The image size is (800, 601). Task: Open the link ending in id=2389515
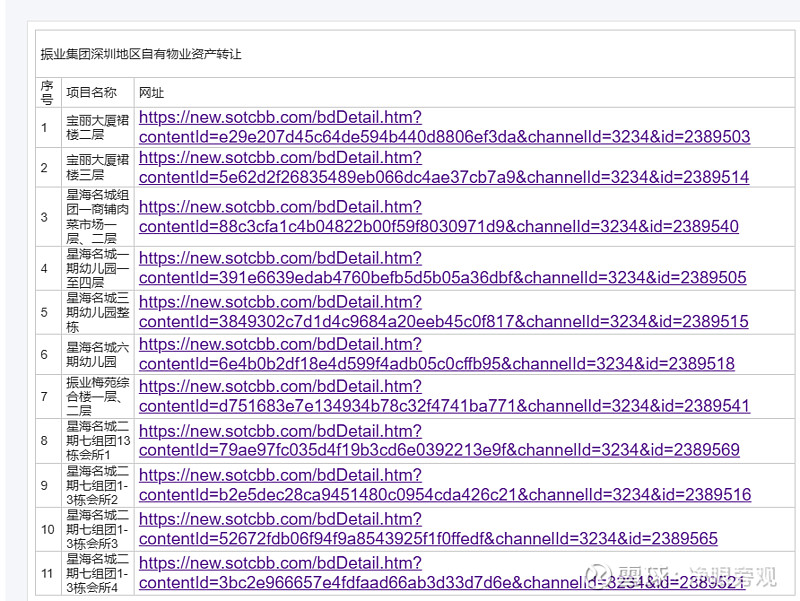pyautogui.click(x=443, y=312)
